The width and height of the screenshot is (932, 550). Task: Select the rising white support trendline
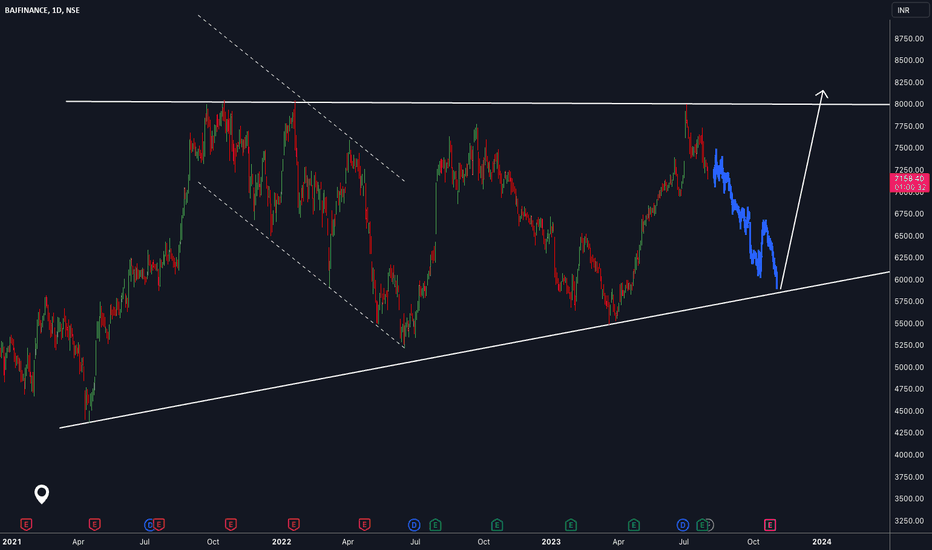click(x=476, y=350)
